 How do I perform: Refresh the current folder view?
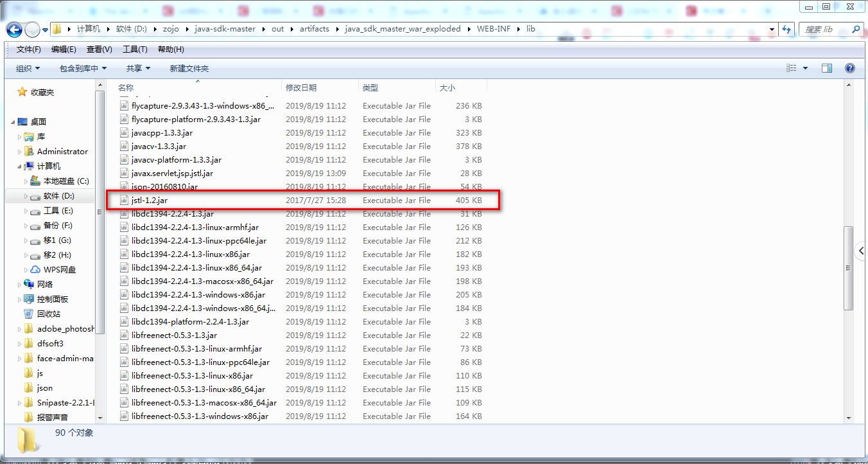[x=786, y=29]
